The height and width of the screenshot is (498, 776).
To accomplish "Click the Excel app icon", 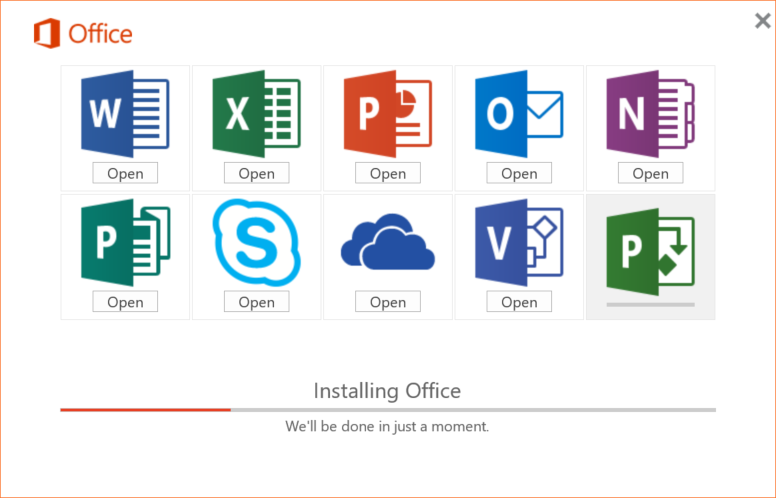I will (x=256, y=114).
